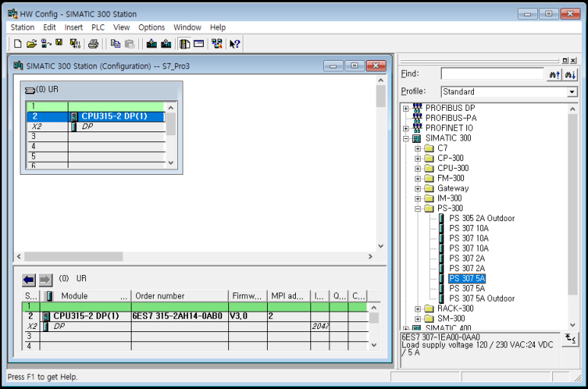The width and height of the screenshot is (588, 389).
Task: Click the Copy toolbar icon
Action: click(x=115, y=44)
